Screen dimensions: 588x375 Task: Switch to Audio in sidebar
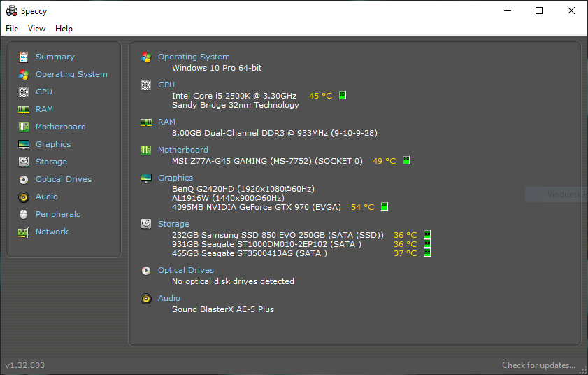(x=47, y=197)
